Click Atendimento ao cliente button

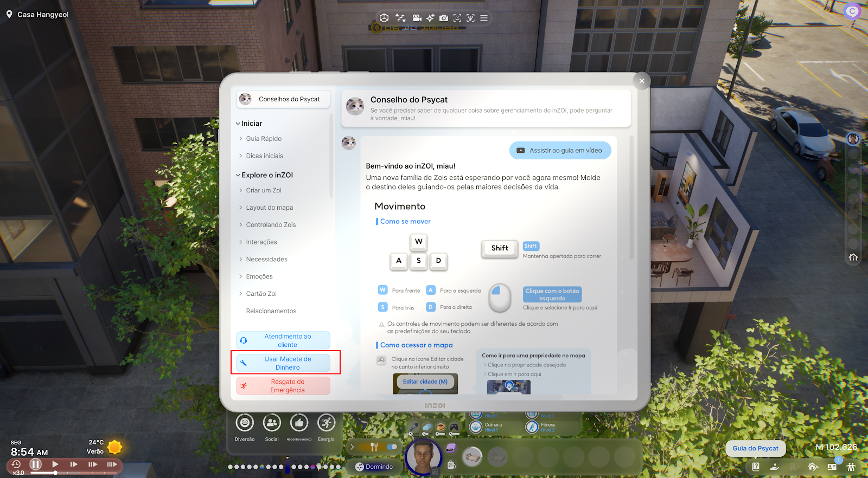coord(283,340)
